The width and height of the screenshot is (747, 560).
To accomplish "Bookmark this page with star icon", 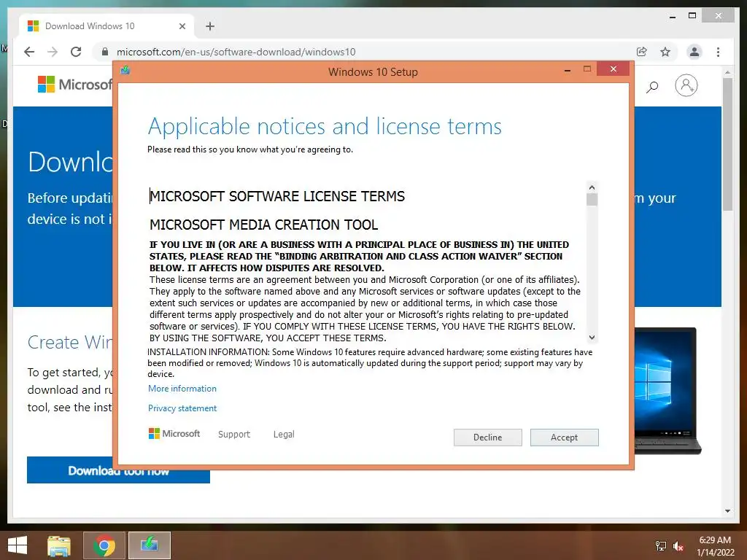I will (x=665, y=52).
